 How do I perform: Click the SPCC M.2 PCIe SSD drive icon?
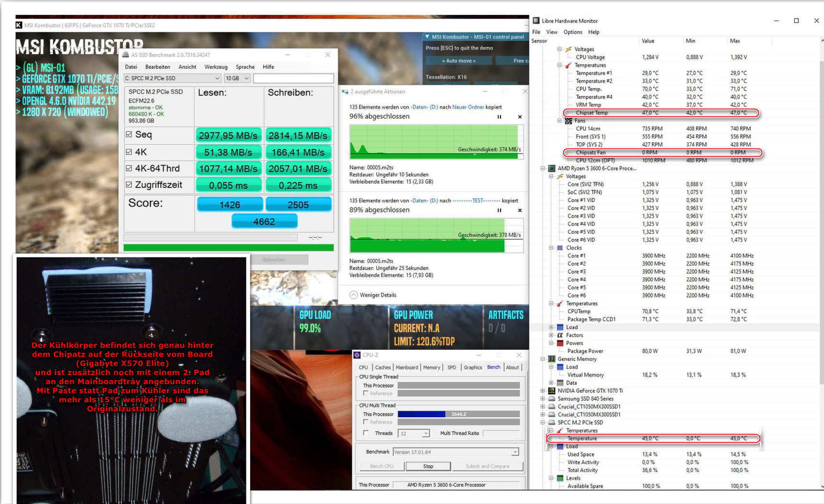click(552, 423)
